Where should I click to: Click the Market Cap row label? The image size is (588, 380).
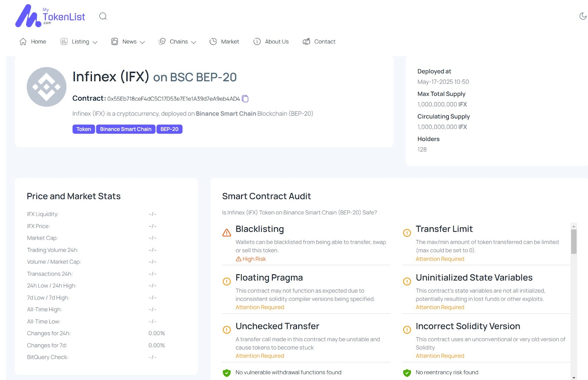(x=42, y=238)
